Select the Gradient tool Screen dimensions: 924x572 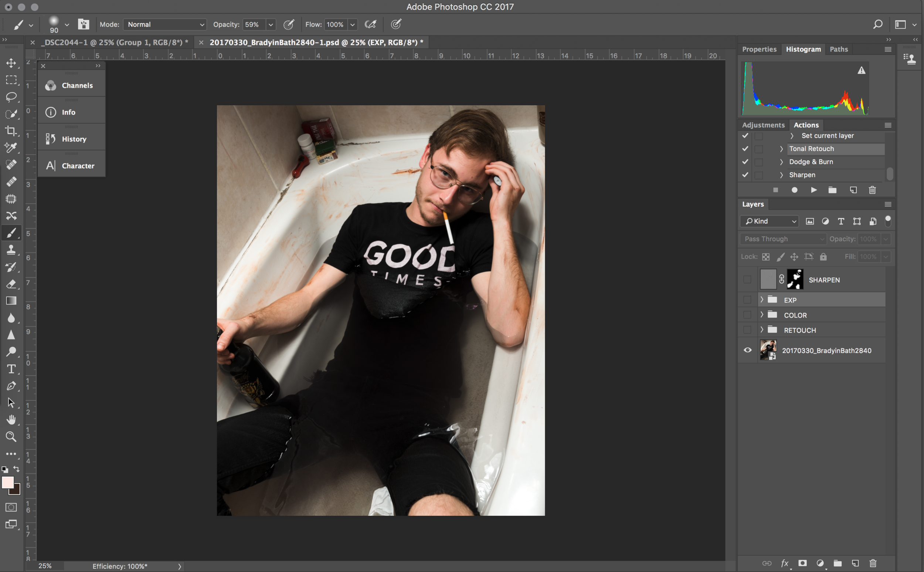point(11,301)
